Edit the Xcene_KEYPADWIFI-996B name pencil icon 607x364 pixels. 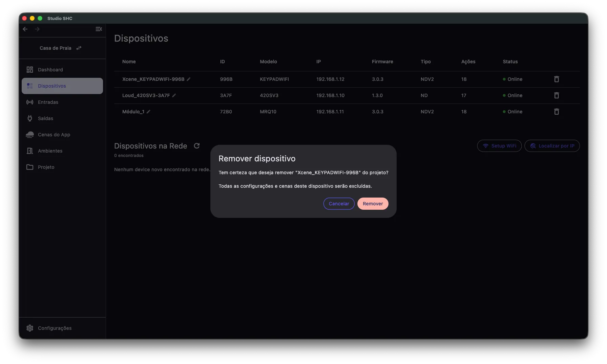pyautogui.click(x=189, y=79)
